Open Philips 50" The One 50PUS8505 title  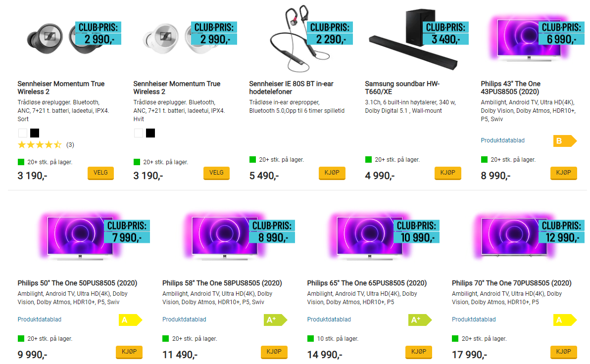(78, 283)
